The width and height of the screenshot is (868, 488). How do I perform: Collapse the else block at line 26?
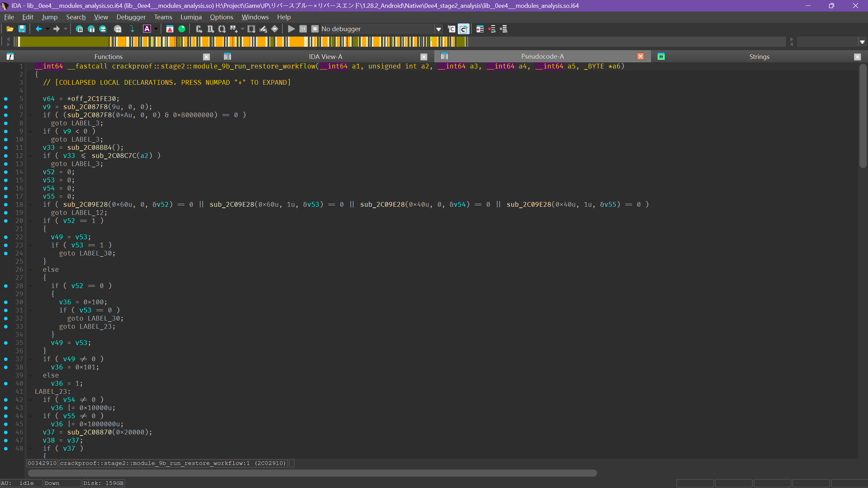tap(30, 270)
